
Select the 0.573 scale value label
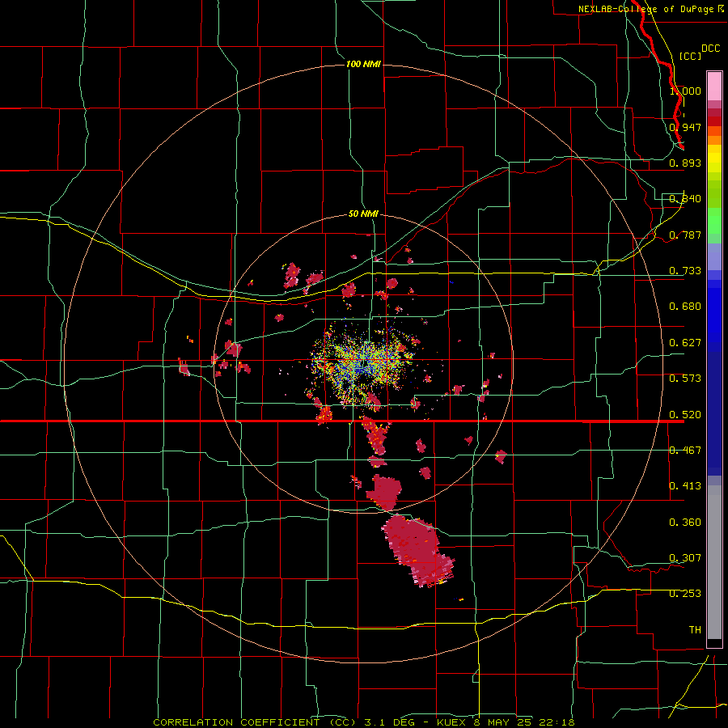coord(685,379)
